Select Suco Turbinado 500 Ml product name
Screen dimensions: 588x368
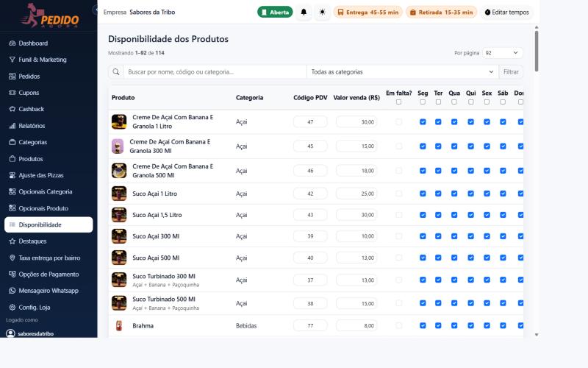pyautogui.click(x=164, y=300)
